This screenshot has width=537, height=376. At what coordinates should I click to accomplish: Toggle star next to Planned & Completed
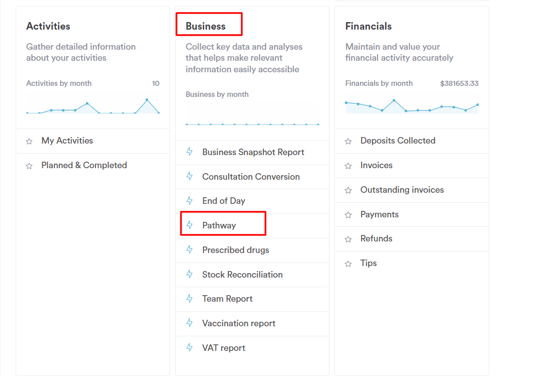29,166
